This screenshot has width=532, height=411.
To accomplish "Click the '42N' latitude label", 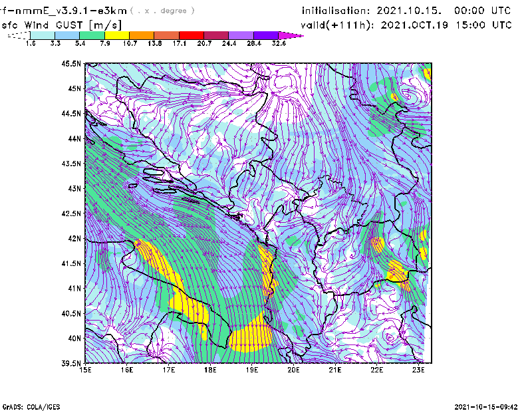I will [x=74, y=239].
